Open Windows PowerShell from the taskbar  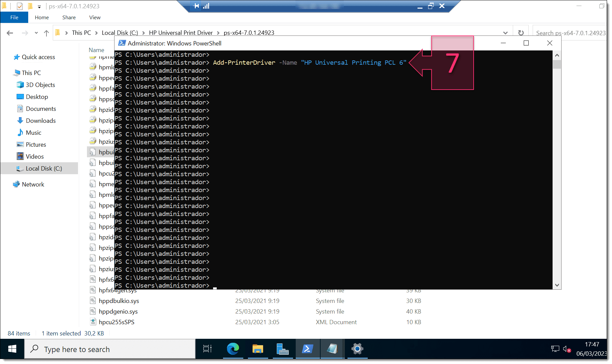tap(308, 349)
